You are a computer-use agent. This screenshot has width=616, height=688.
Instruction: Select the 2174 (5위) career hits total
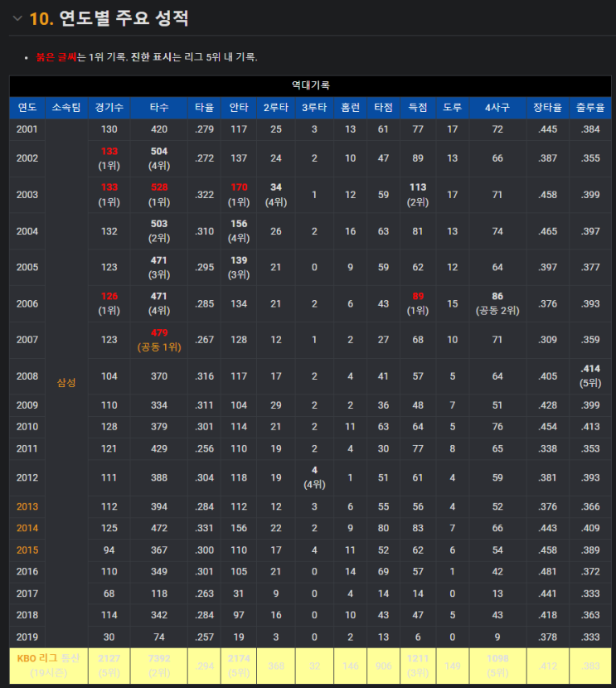[x=239, y=666]
